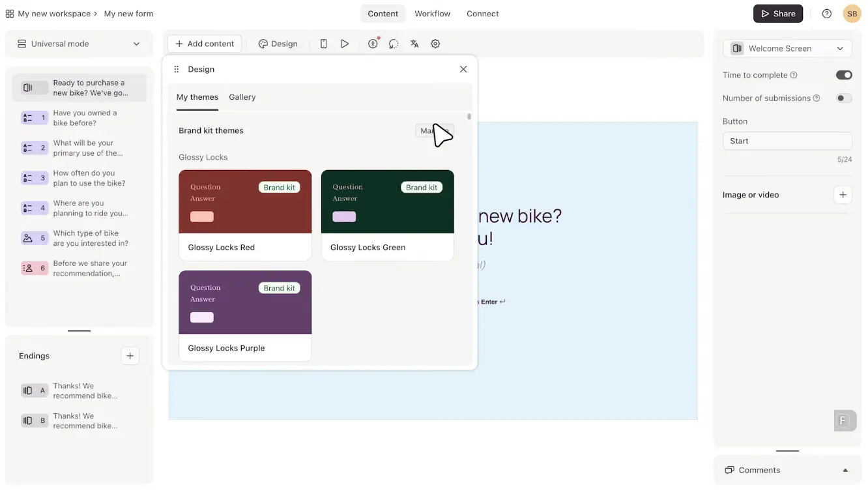The image size is (868, 494).
Task: Add a new ending with plus icon
Action: pos(130,356)
